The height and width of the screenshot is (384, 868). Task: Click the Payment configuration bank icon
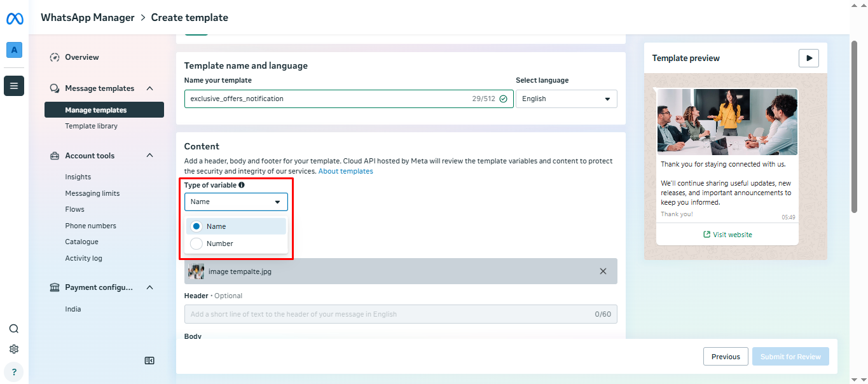(55, 287)
